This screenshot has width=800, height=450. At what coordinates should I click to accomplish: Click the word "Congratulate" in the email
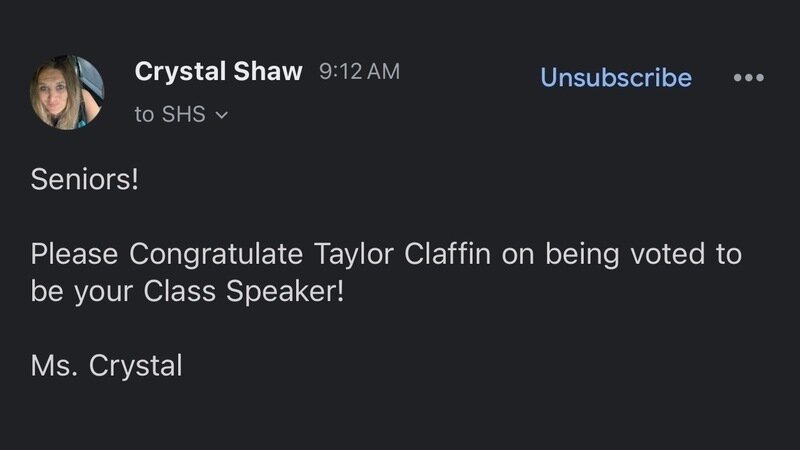tap(215, 254)
